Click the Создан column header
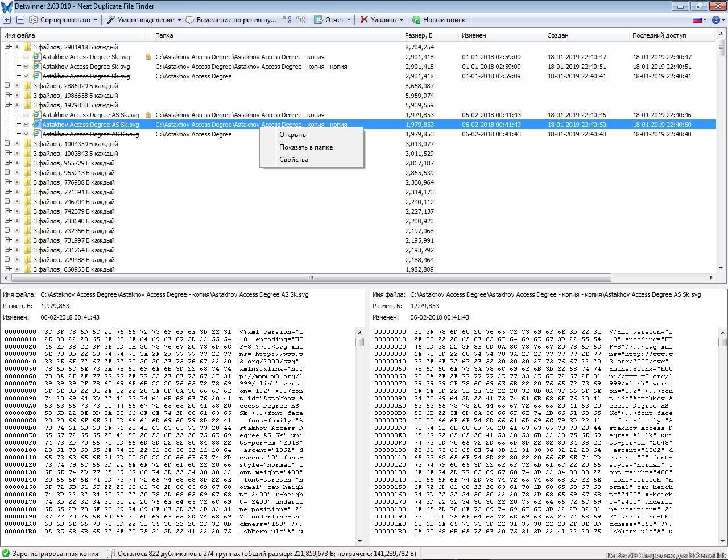Screen dimensions: 728x560 point(587,35)
